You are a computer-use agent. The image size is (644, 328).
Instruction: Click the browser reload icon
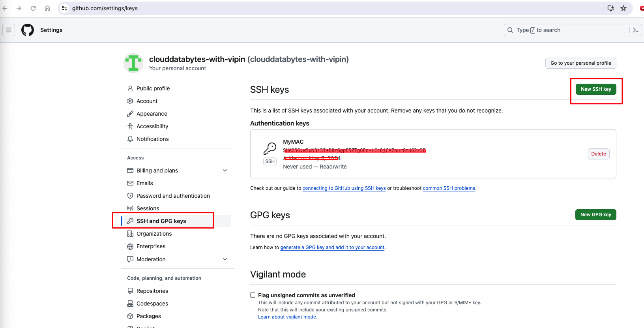[33, 8]
